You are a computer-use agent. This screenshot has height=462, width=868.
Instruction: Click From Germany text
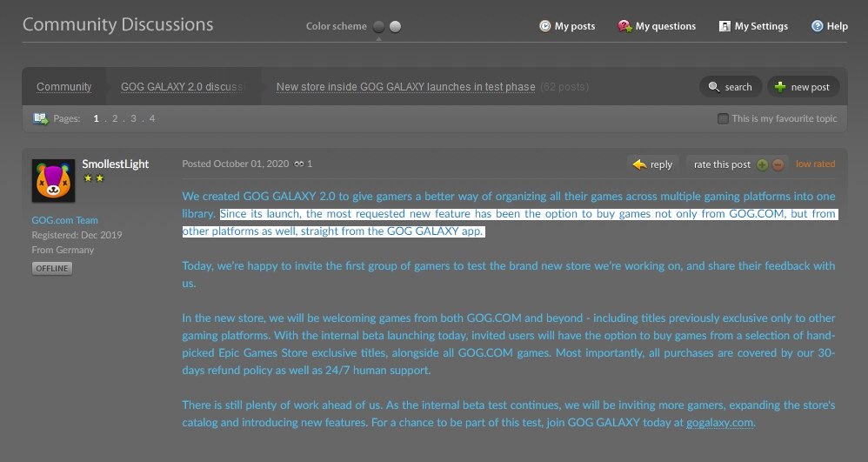(x=63, y=250)
